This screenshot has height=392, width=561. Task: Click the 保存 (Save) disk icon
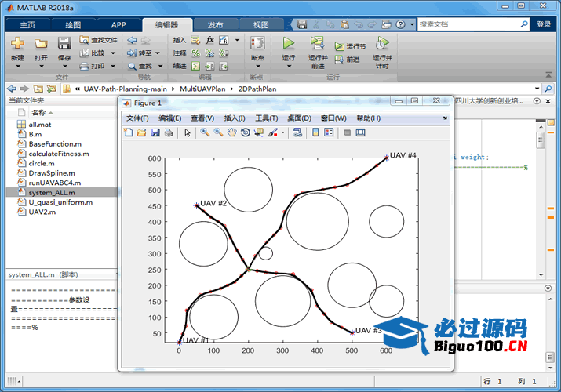[x=64, y=43]
